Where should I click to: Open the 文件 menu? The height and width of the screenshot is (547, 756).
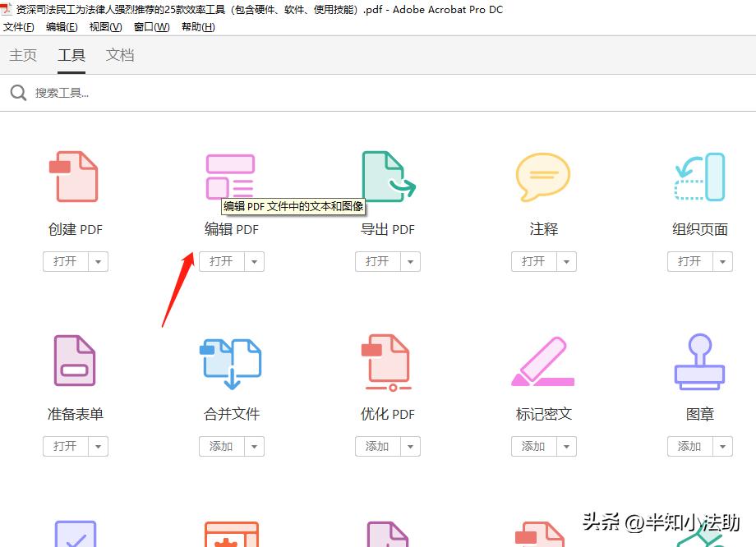[x=18, y=26]
